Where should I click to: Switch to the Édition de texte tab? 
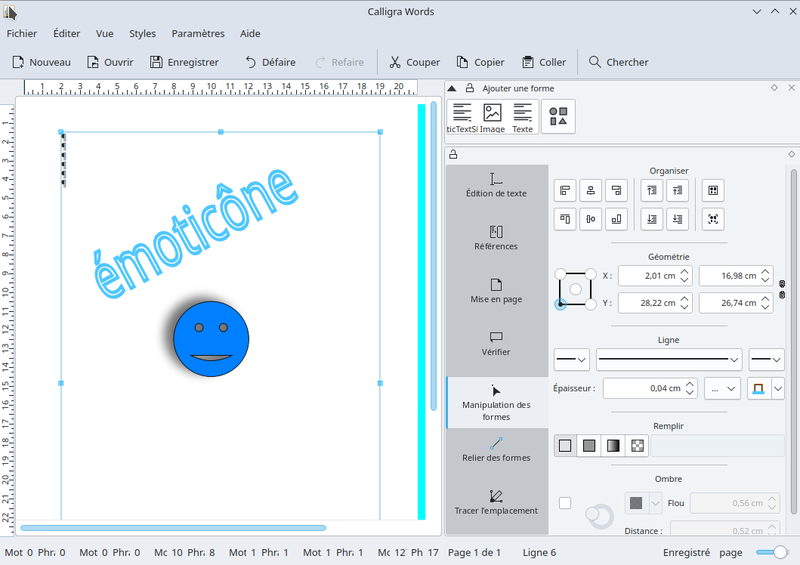[x=497, y=185]
